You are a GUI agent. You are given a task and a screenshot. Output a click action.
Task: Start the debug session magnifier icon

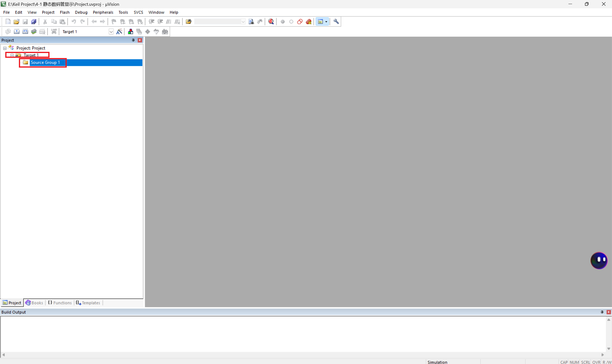point(271,21)
